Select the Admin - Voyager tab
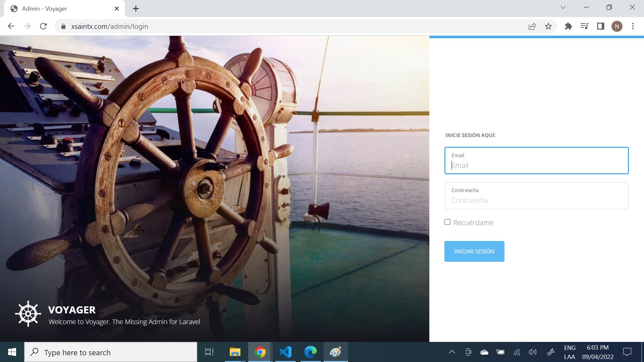 click(x=60, y=9)
